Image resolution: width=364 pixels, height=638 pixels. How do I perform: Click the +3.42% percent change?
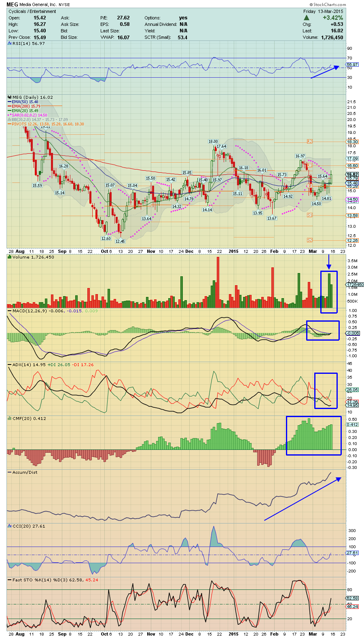[333, 18]
